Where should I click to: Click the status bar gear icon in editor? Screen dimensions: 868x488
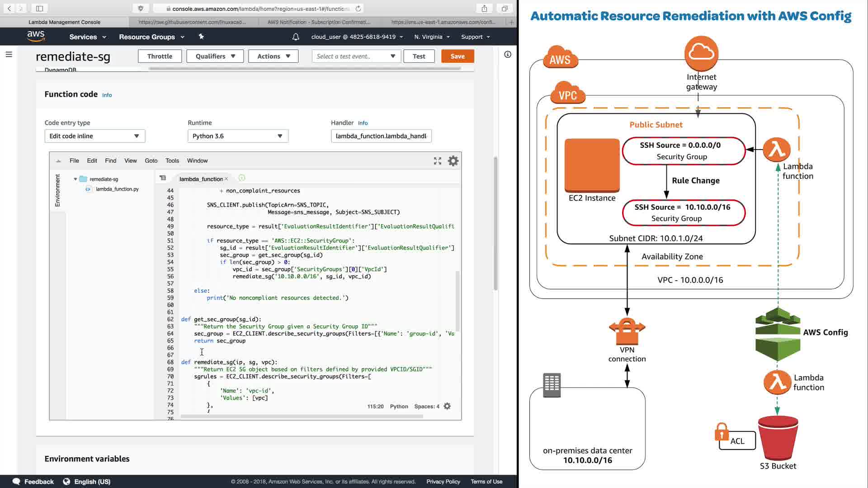(447, 407)
